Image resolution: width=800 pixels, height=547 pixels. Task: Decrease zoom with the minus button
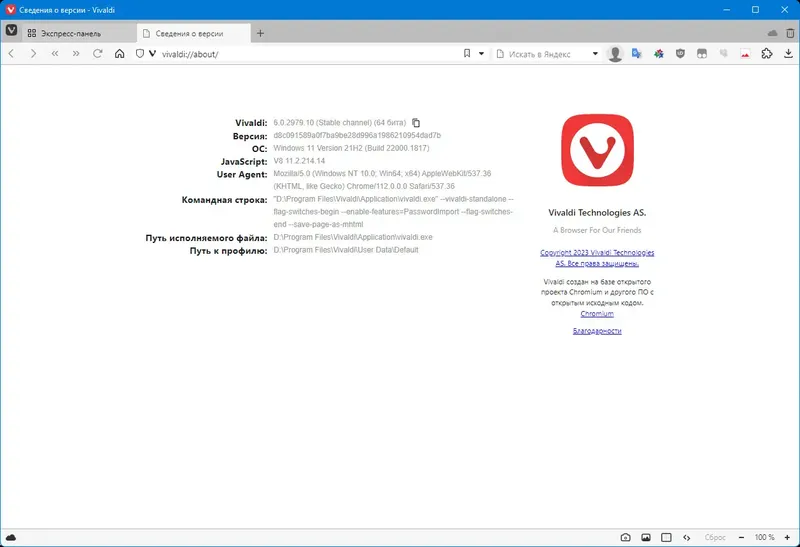(741, 537)
